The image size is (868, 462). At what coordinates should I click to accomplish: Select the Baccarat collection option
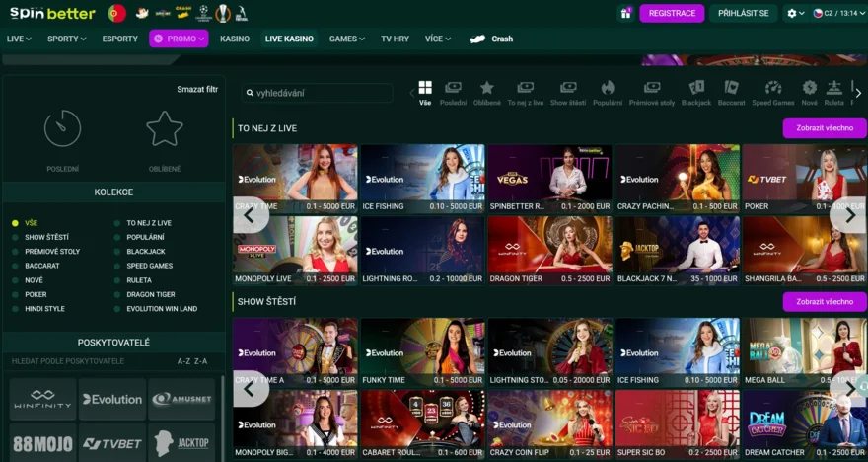(36, 266)
